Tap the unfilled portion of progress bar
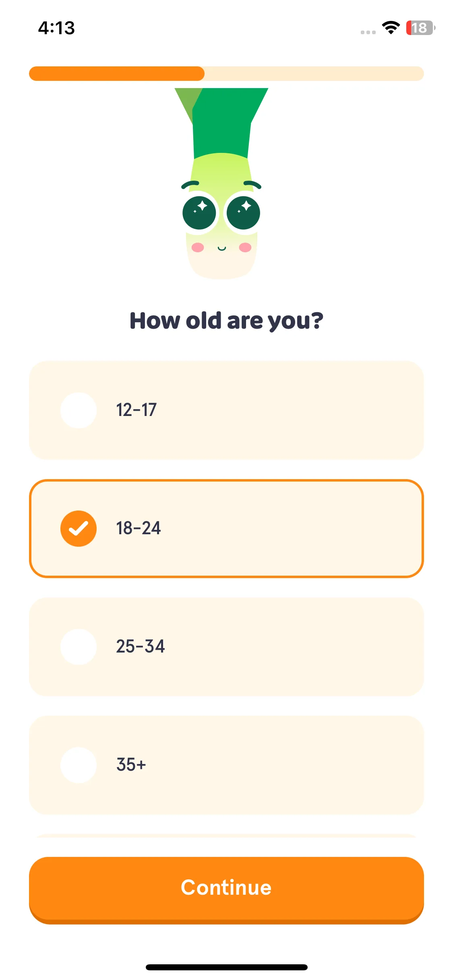Screen dimensions: 453x980 pyautogui.click(x=314, y=74)
